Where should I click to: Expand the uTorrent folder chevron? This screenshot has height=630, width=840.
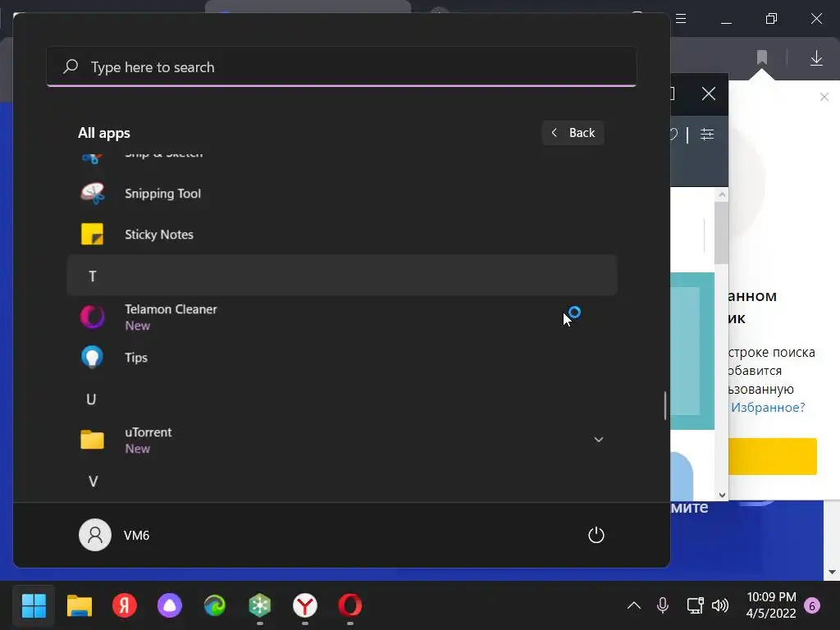[x=598, y=440]
